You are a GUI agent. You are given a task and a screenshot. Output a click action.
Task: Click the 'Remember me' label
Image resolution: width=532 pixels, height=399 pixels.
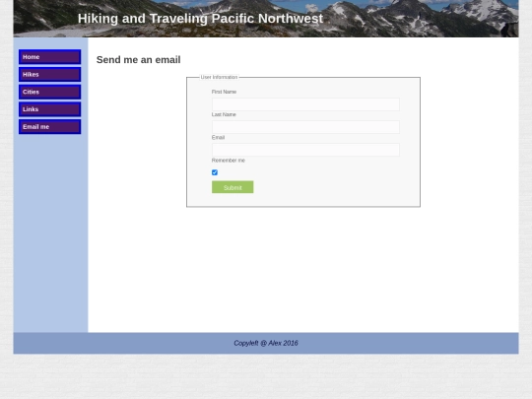pyautogui.click(x=228, y=161)
